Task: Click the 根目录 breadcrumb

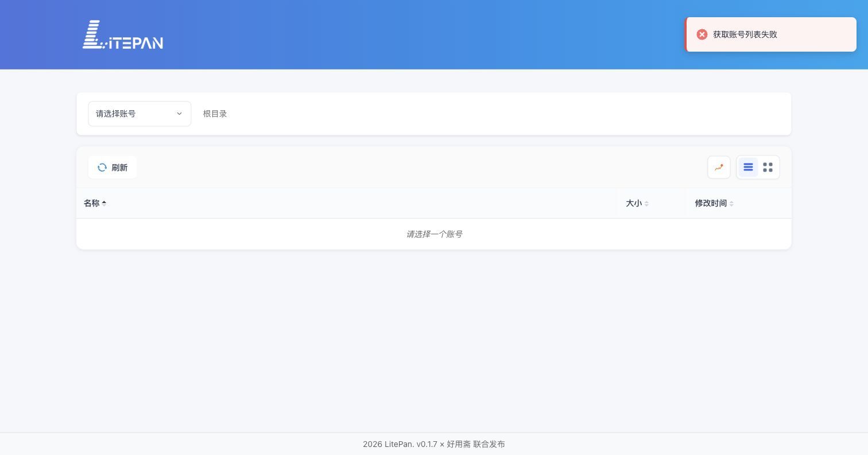Action: [215, 114]
